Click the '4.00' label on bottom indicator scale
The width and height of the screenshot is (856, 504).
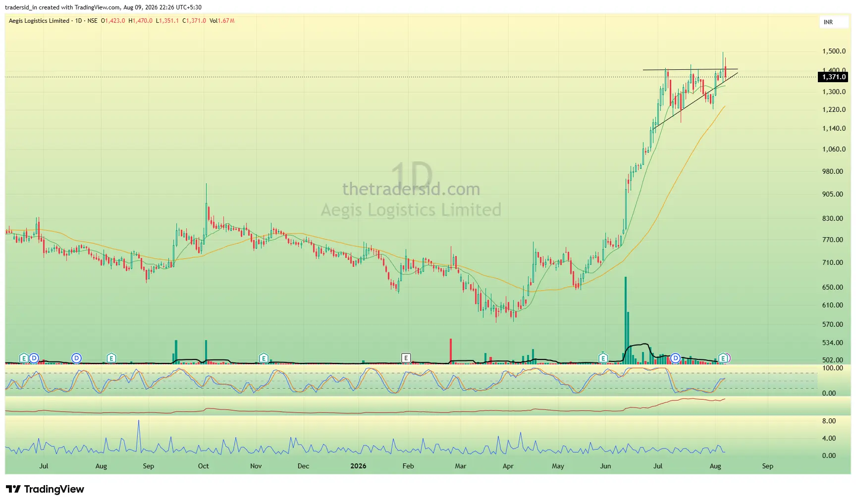point(829,439)
